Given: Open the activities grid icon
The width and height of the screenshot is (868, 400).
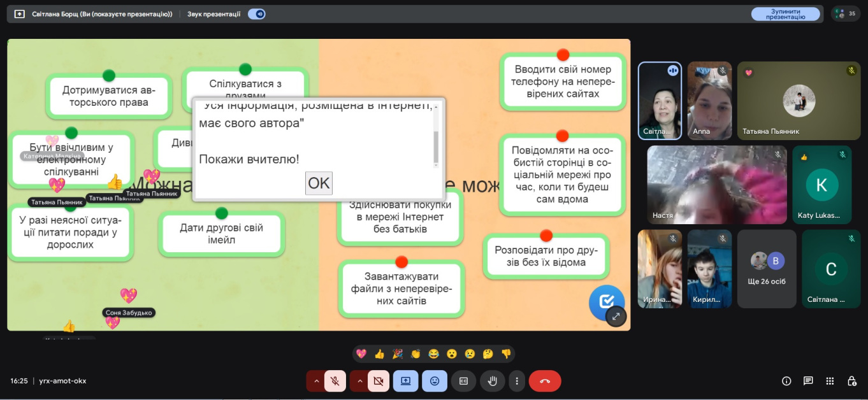Looking at the screenshot, I should pyautogui.click(x=830, y=381).
